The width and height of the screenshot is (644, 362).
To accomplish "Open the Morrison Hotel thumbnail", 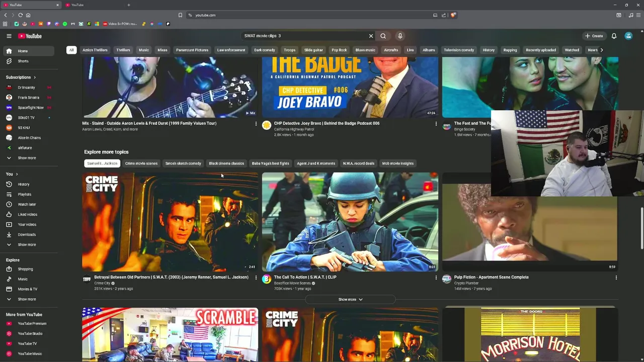I will 530,335.
